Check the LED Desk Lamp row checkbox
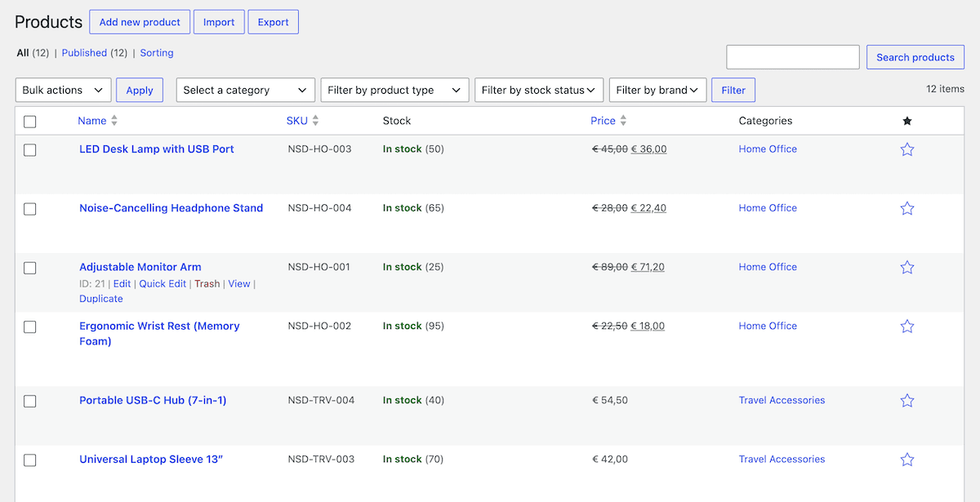The height and width of the screenshot is (502, 980). click(30, 150)
